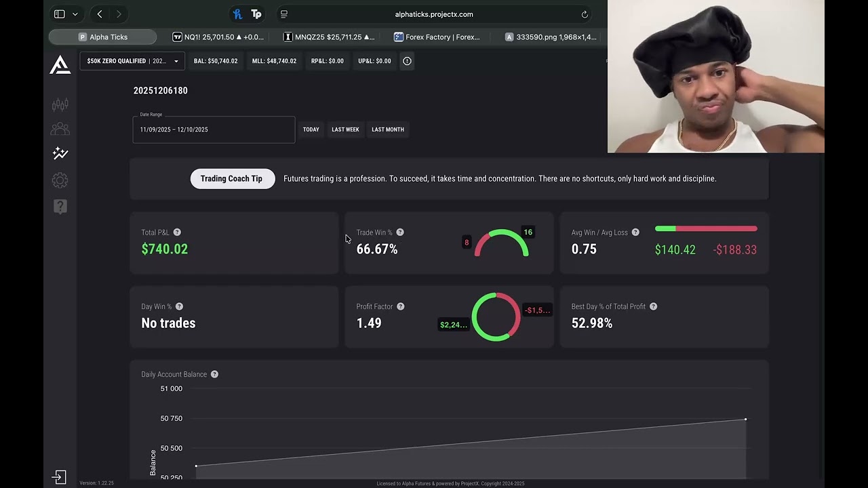Viewport: 868px width, 488px height.
Task: Switch to the Forex Factory tab
Action: pyautogui.click(x=437, y=37)
